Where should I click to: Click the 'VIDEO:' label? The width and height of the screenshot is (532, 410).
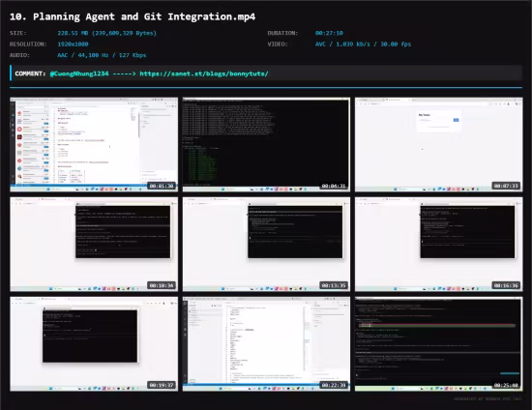click(278, 44)
